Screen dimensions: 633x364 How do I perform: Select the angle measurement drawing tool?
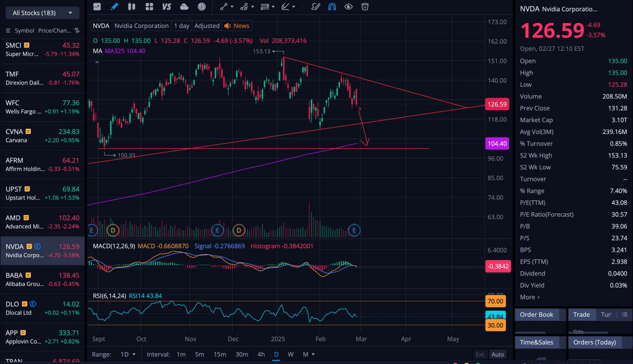286,7
